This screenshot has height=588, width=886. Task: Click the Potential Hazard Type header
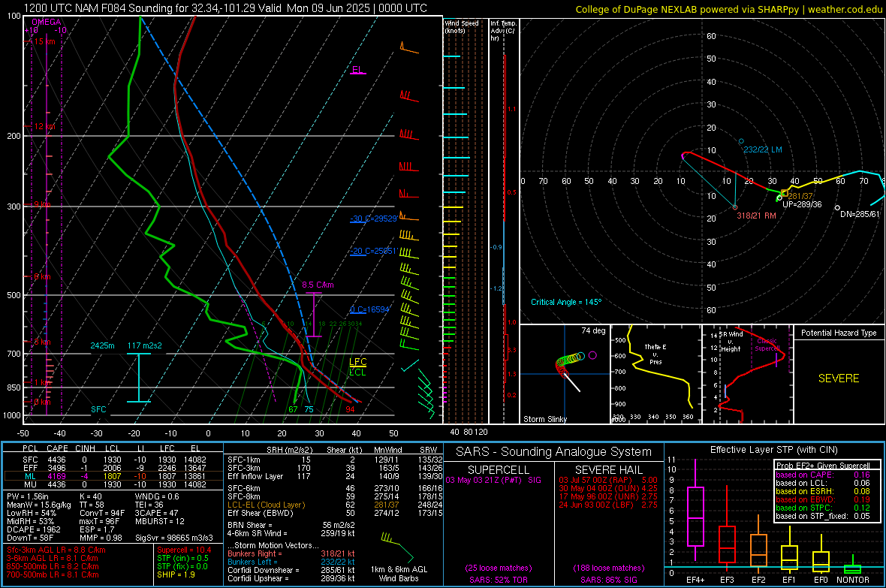[839, 333]
